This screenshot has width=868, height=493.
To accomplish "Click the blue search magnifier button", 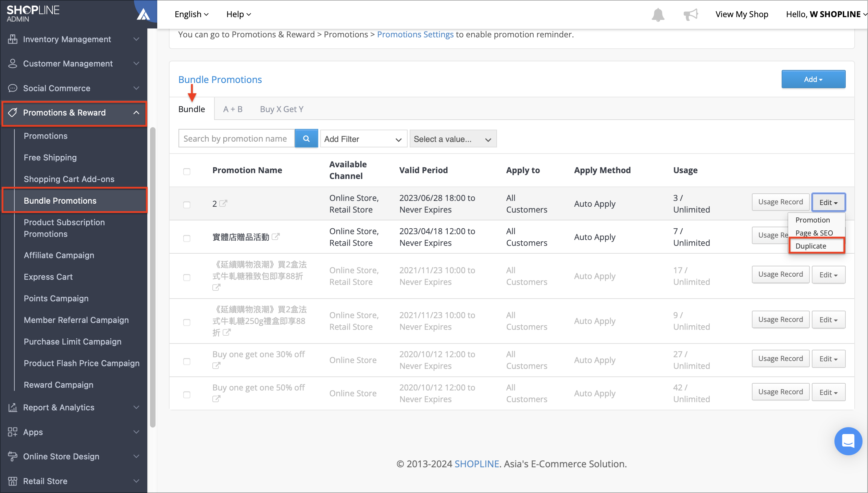I will click(306, 139).
